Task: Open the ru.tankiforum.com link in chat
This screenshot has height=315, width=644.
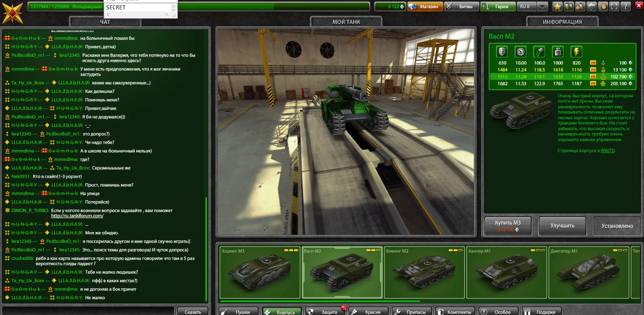Action: point(77,216)
